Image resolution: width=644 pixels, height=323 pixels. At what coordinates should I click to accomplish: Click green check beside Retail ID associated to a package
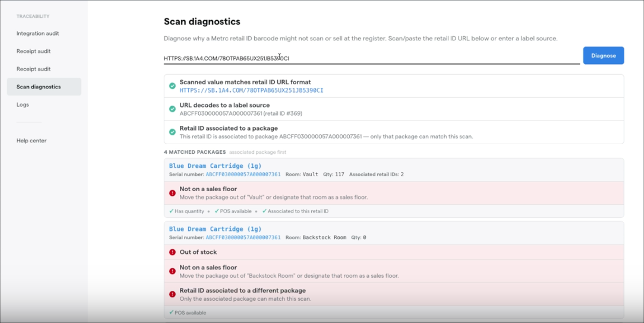(172, 132)
